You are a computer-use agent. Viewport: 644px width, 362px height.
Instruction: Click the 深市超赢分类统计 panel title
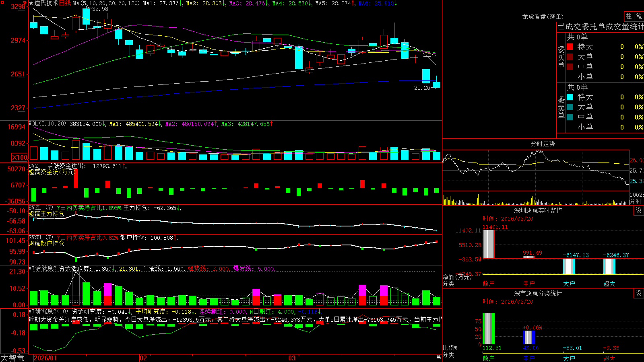(538, 293)
